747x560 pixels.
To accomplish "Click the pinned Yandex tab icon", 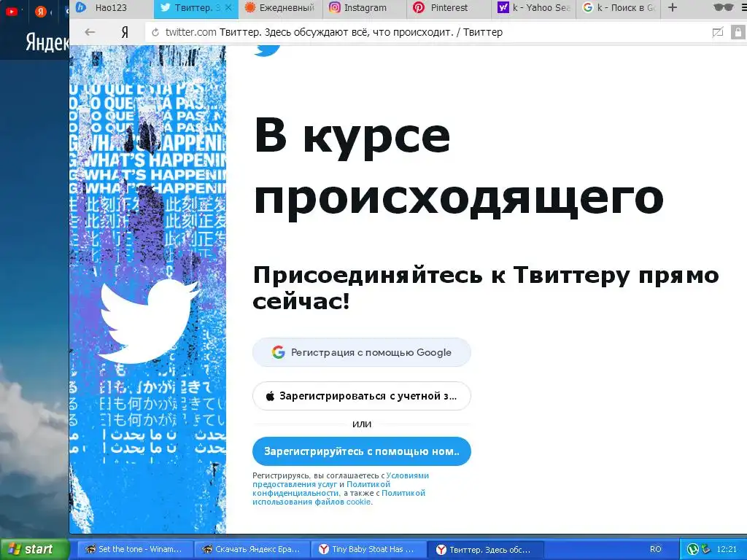I will 41,12.
